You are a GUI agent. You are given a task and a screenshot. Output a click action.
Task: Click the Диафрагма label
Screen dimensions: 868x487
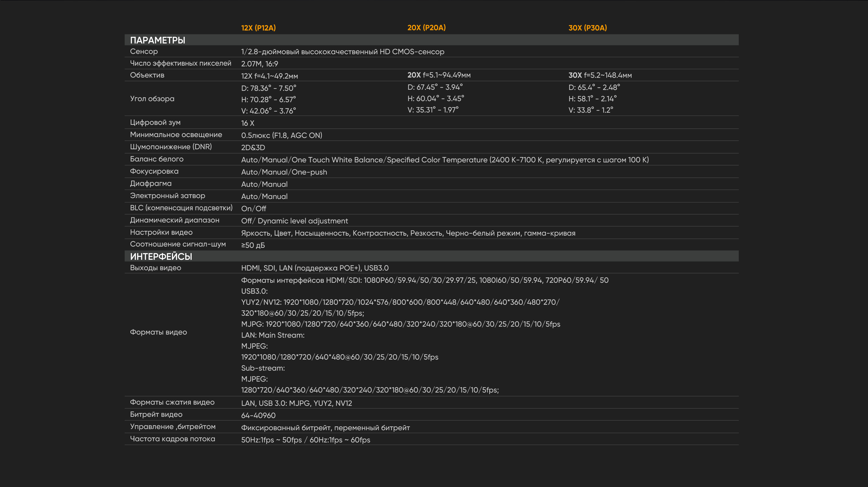151,184
